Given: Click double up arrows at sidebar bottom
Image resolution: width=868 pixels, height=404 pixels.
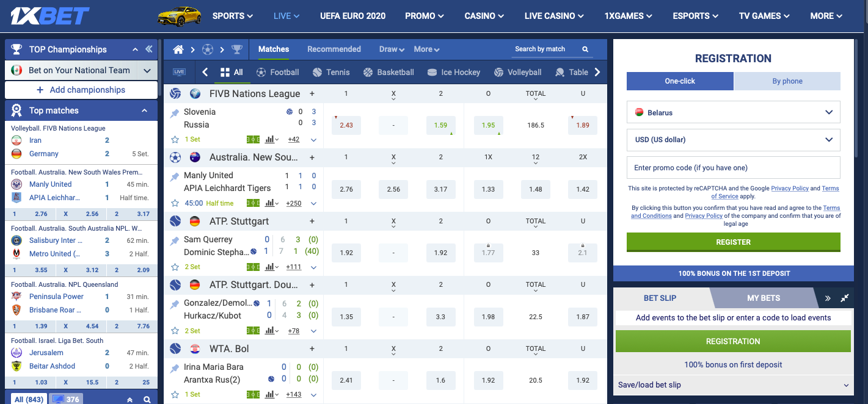Looking at the screenshot, I should pos(129,400).
